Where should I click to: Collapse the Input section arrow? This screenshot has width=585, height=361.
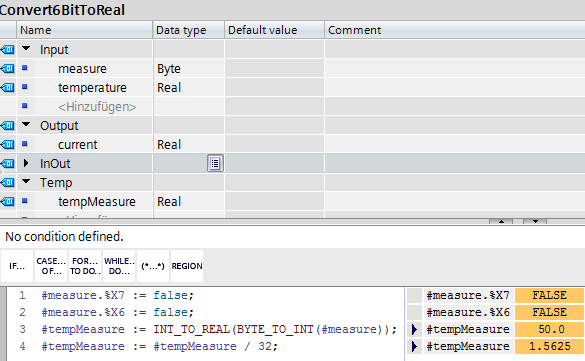click(x=26, y=48)
